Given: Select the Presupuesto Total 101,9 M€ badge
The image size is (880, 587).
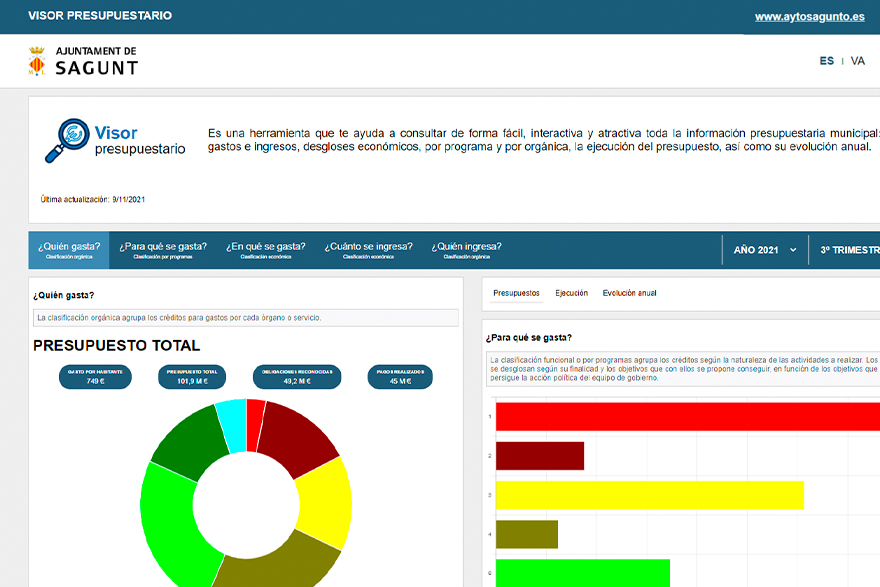Looking at the screenshot, I should click(192, 377).
